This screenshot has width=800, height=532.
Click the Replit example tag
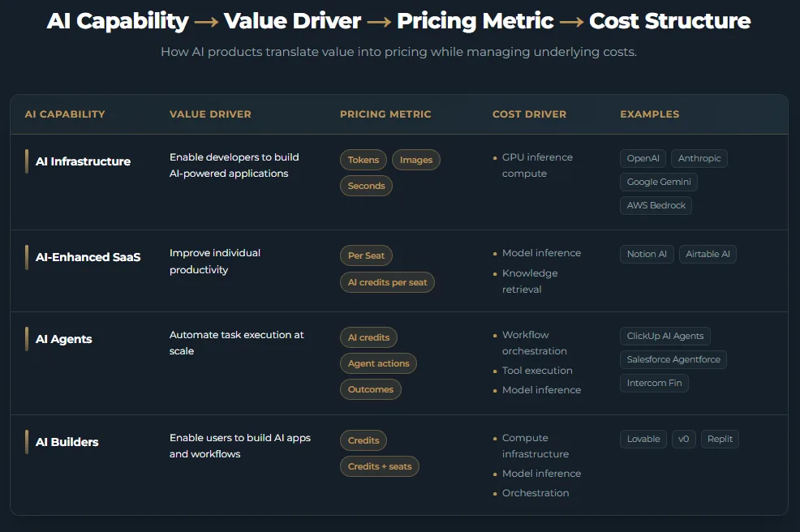click(720, 439)
